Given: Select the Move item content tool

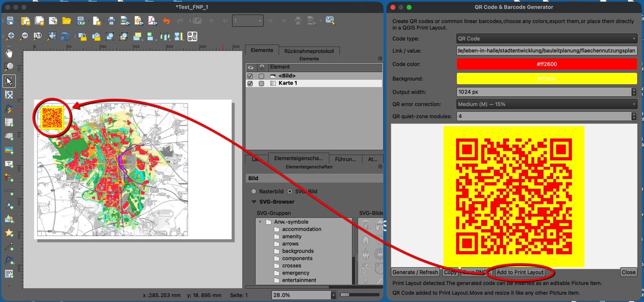Looking at the screenshot, I should pos(9,94).
